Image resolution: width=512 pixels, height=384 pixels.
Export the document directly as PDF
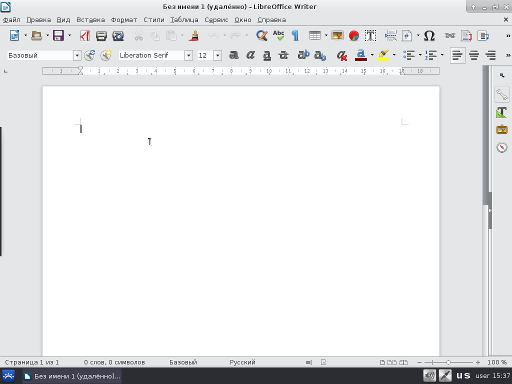(x=85, y=35)
